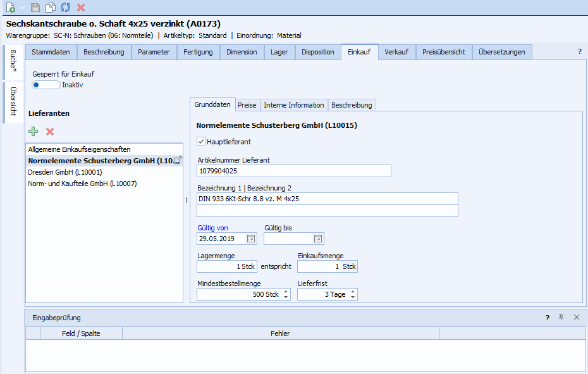Image resolution: width=588 pixels, height=374 pixels.
Task: Toggle the Gesperrt für Einkauf switch
Action: pos(46,85)
